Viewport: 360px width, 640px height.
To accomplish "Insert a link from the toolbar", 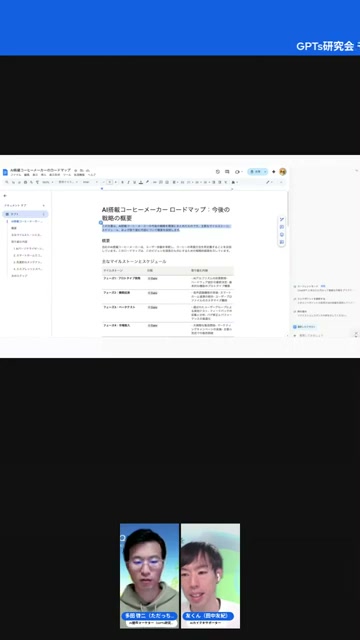I will [155, 182].
